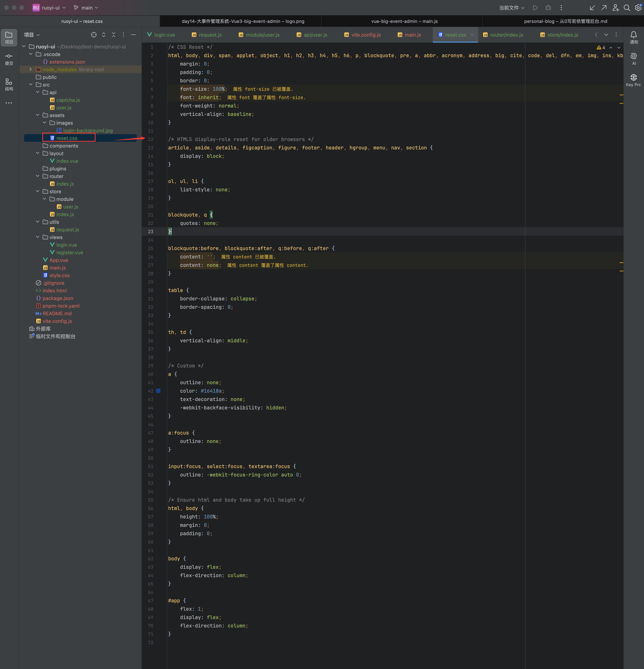Image resolution: width=644 pixels, height=669 pixels.
Task: Expand the node_modules folder
Action: [30, 69]
